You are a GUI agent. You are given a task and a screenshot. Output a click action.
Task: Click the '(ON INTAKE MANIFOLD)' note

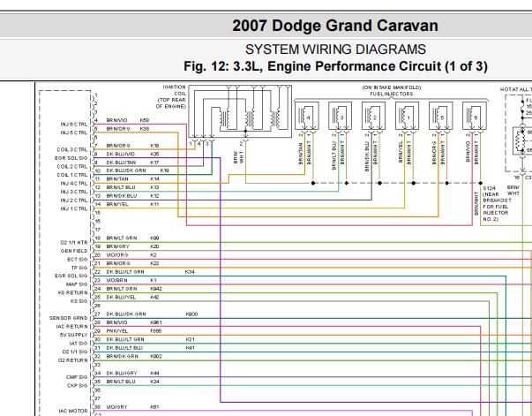392,87
